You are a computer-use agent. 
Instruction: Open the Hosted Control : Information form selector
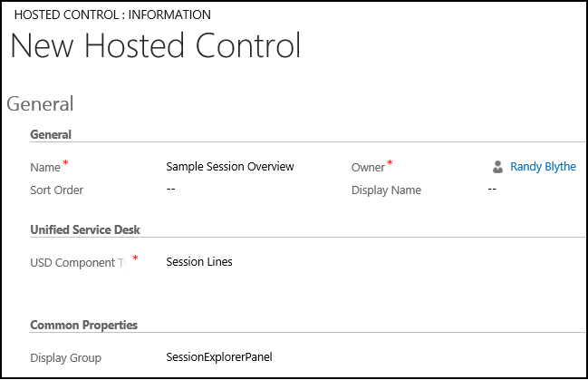[112, 15]
